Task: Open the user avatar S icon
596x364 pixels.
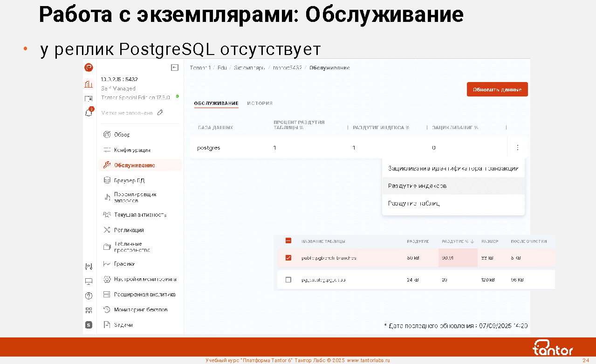Action: click(89, 325)
